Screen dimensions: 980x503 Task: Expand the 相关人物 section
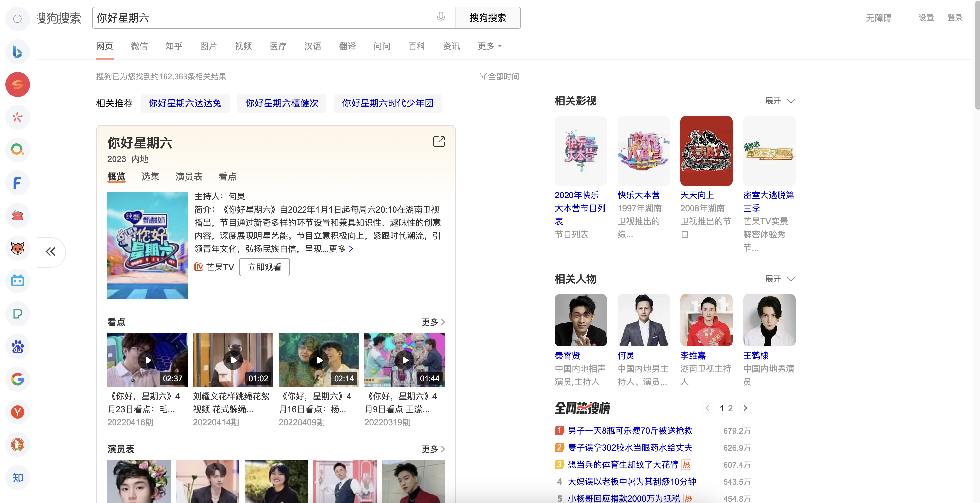779,279
